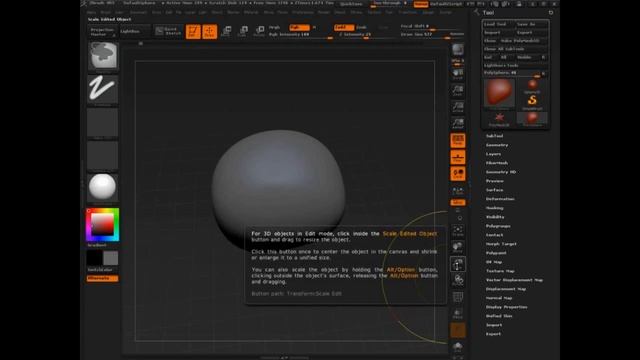Click the AAHalf icon
640x360 pixels.
pos(458,123)
